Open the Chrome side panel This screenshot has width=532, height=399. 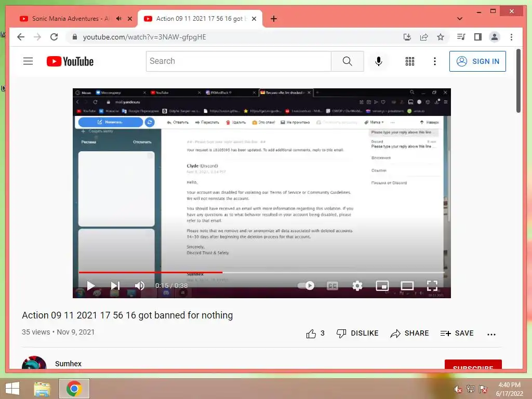tap(478, 37)
